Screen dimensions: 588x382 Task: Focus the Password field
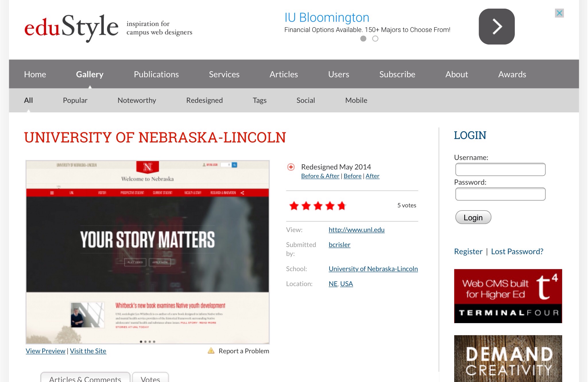(500, 194)
